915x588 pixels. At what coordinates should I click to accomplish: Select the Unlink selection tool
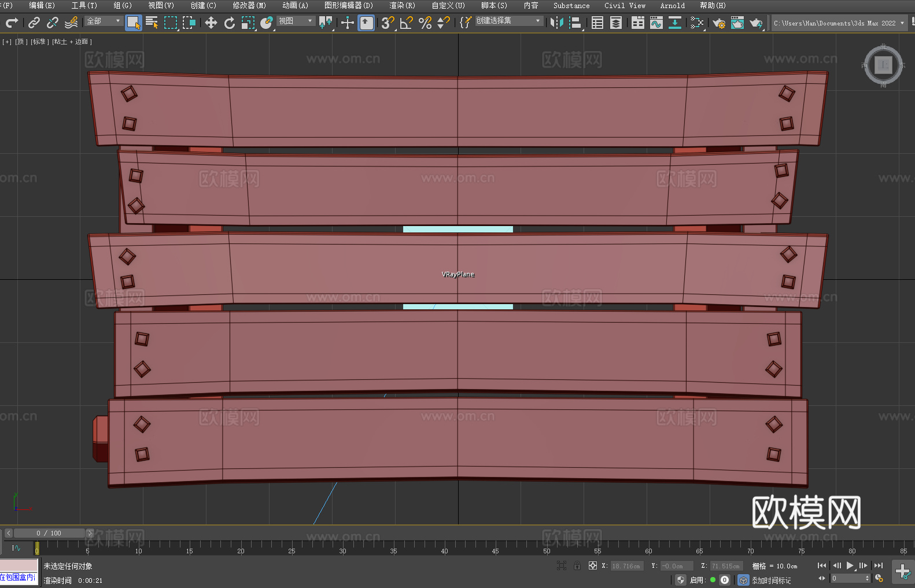[x=53, y=23]
